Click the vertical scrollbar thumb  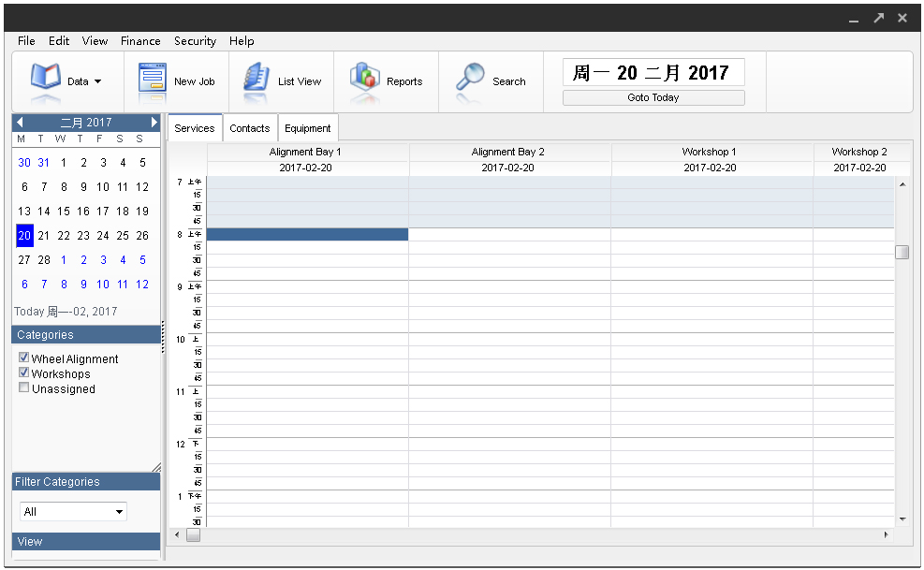(x=902, y=253)
